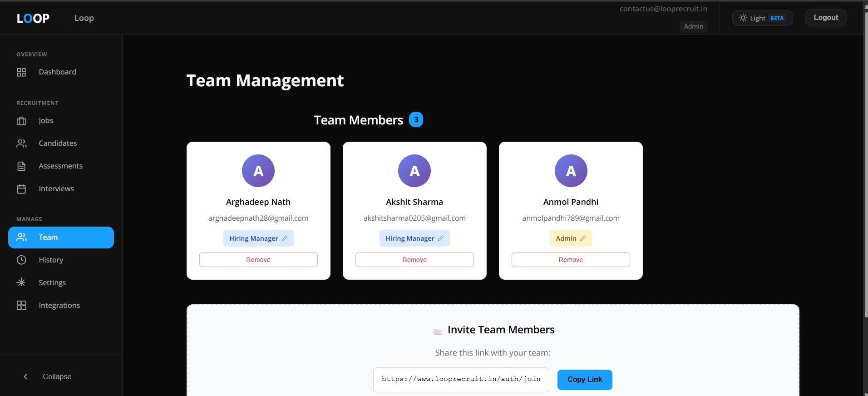Screen dimensions: 868x396
Task: Click pencil icon on Akshit Sharma's role
Action: [x=441, y=238]
